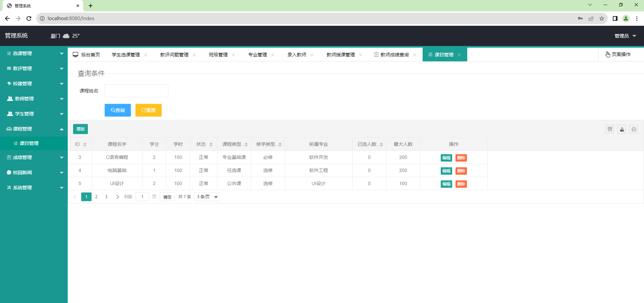Screen dimensions: 644x303
Task: Click the export data icon above the table
Action: [622, 129]
